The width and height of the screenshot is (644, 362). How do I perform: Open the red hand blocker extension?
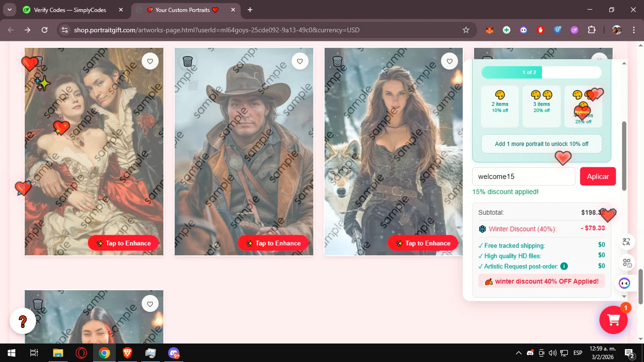pos(541,30)
